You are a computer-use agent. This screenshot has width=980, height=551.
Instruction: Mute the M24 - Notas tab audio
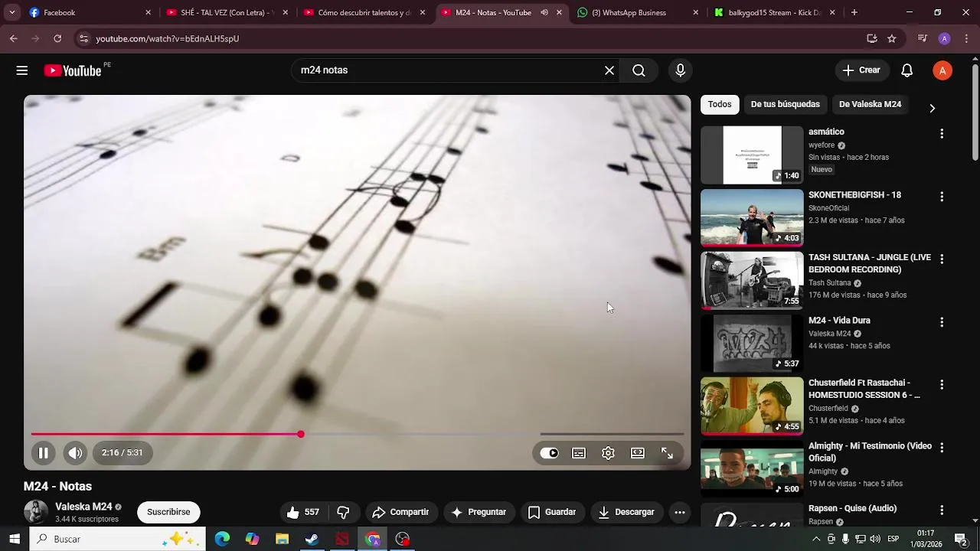[544, 12]
